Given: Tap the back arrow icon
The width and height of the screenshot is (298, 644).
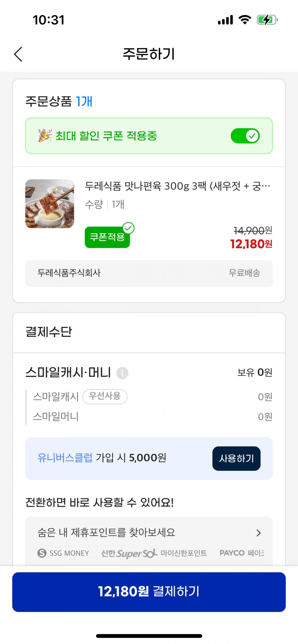Looking at the screenshot, I should (x=18, y=54).
